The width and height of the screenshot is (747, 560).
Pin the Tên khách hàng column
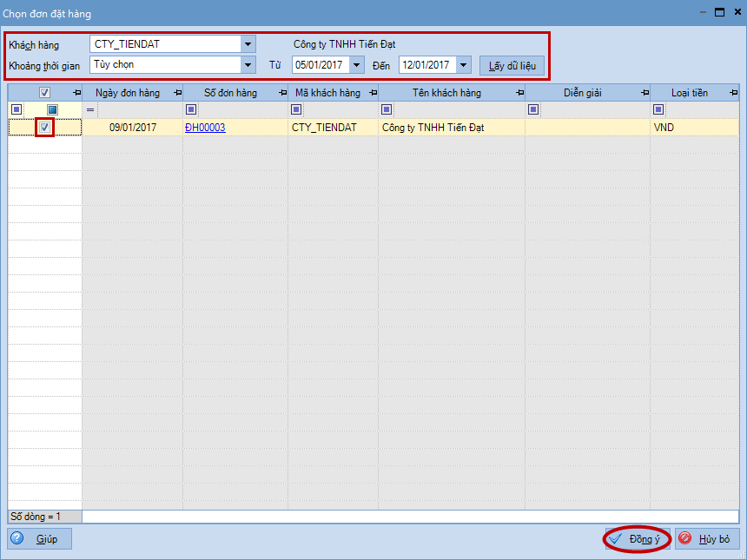pos(519,93)
